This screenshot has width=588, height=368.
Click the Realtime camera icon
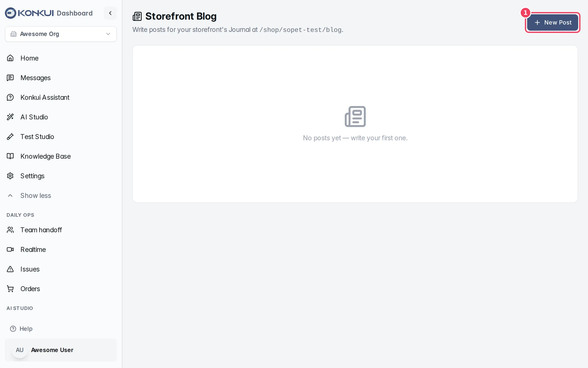point(10,250)
